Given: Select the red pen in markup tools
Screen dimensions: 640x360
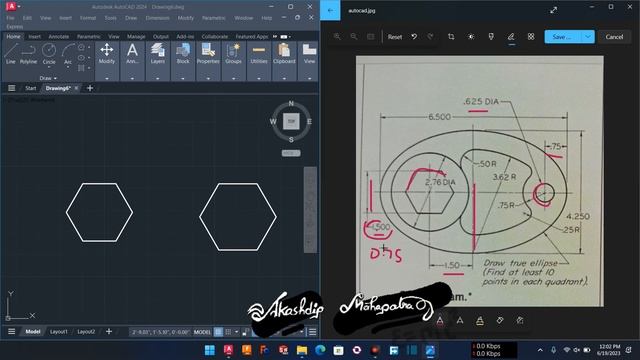Looking at the screenshot, I should [440, 320].
